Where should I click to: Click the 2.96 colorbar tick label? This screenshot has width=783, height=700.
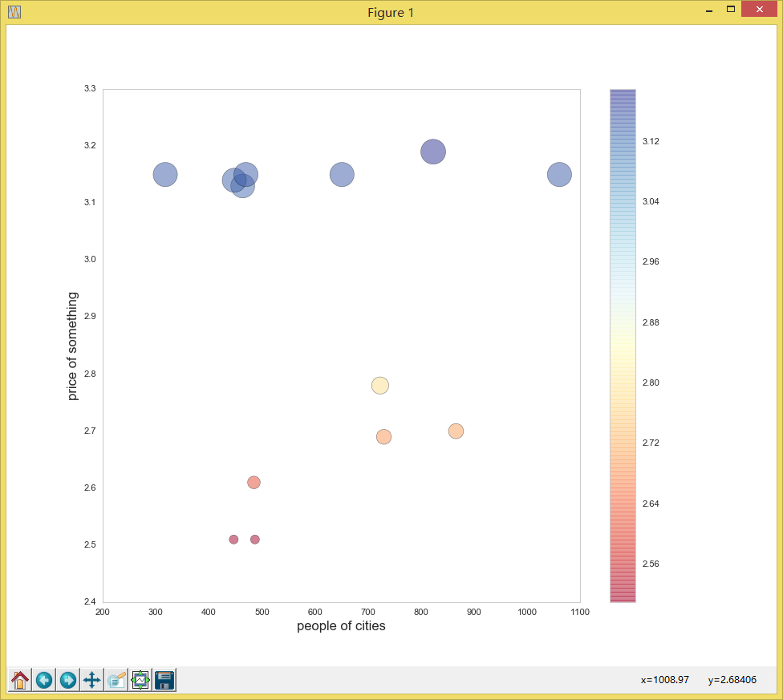click(x=651, y=262)
